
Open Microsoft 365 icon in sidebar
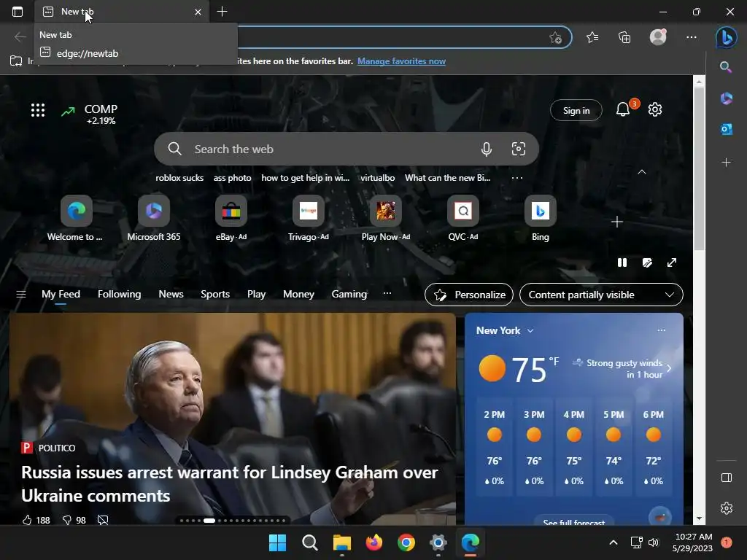coord(726,98)
